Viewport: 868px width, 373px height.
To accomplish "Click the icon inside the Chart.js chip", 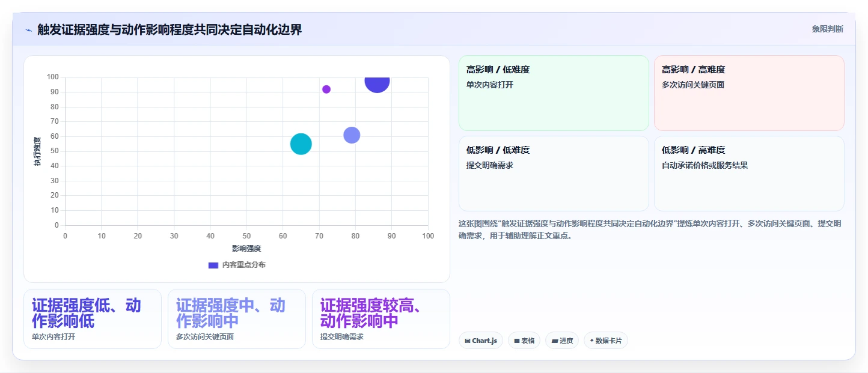I will (x=467, y=341).
